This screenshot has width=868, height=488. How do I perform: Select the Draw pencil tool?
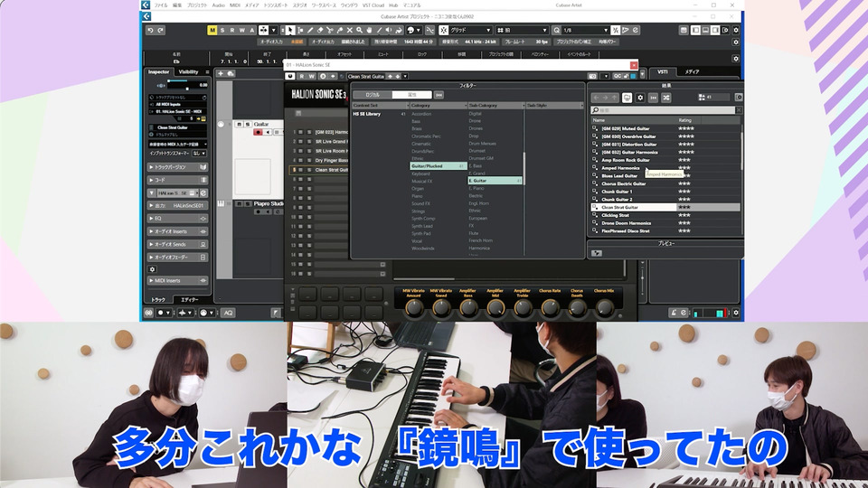[310, 30]
